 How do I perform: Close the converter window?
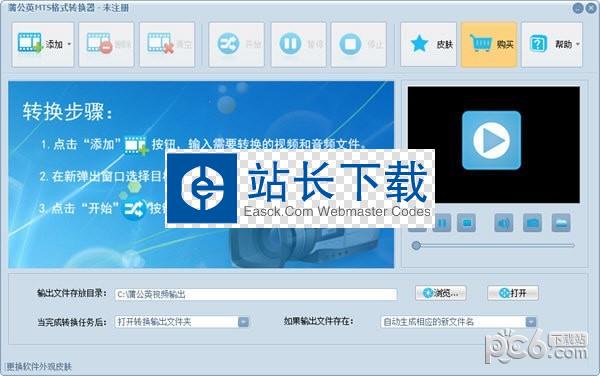591,8
